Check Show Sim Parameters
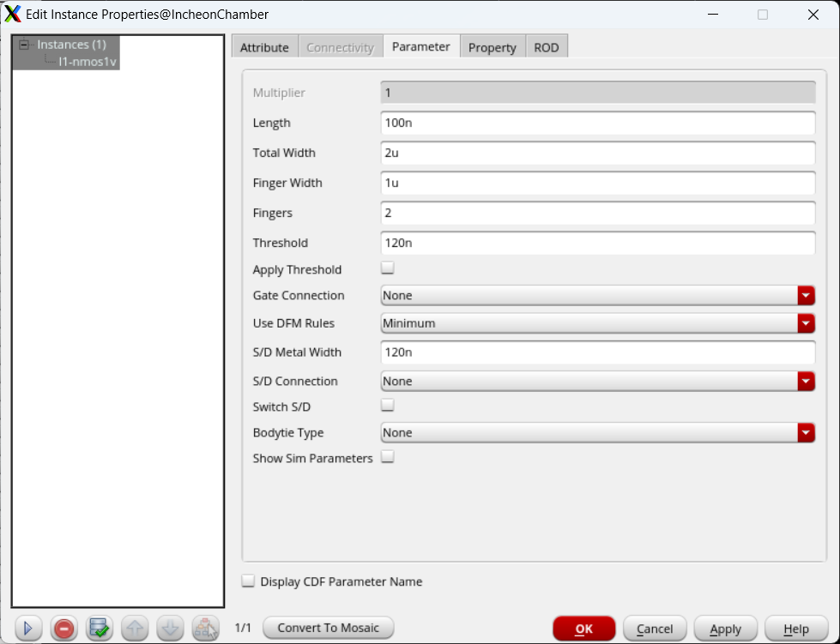 387,457
